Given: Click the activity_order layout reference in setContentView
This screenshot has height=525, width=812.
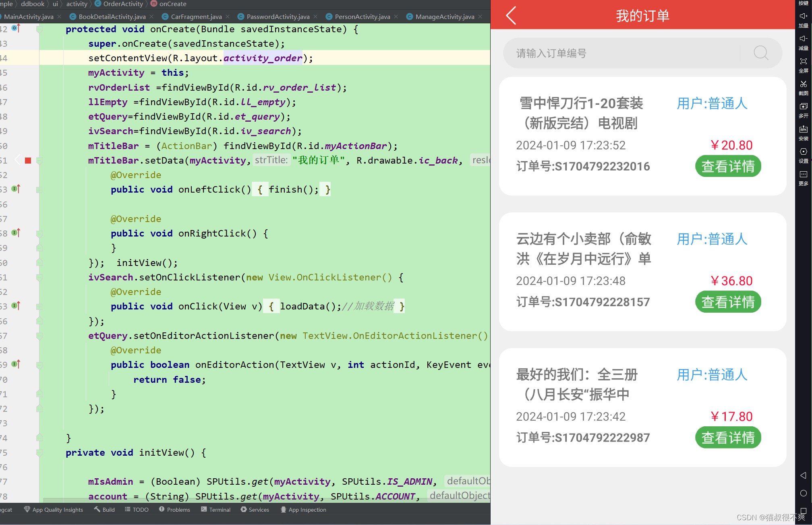Looking at the screenshot, I should pos(263,58).
